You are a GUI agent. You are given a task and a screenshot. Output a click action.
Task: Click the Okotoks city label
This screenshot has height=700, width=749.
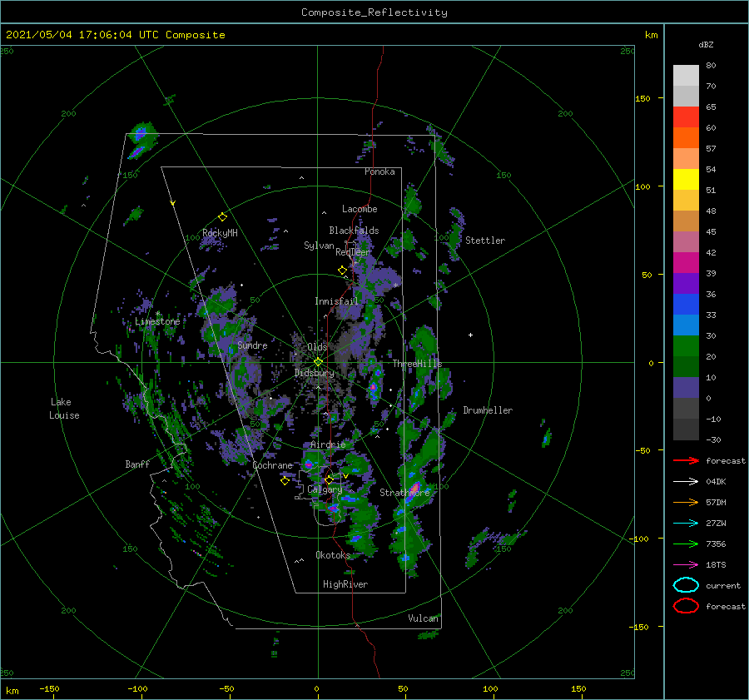pyautogui.click(x=333, y=555)
